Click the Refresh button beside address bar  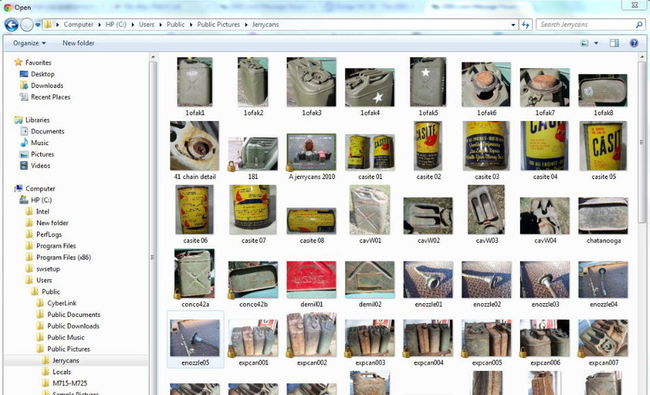click(526, 25)
